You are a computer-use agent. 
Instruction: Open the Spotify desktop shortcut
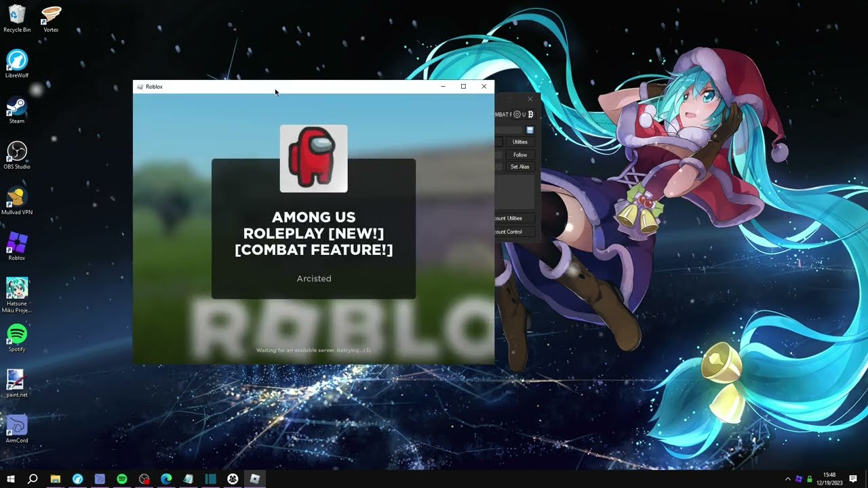(x=17, y=338)
